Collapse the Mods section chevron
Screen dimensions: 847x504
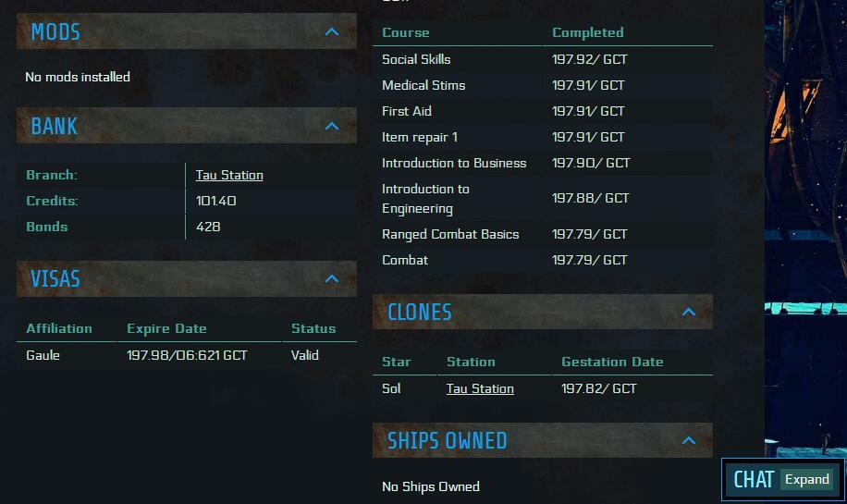click(x=332, y=32)
